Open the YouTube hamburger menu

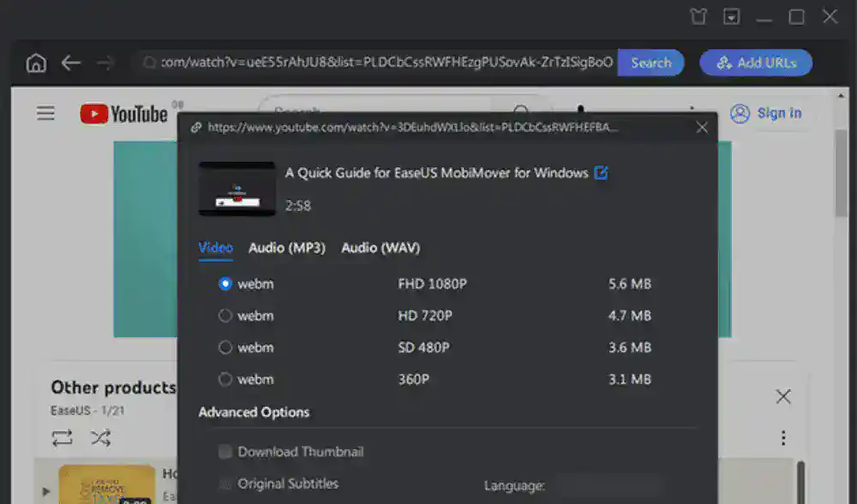pyautogui.click(x=45, y=113)
